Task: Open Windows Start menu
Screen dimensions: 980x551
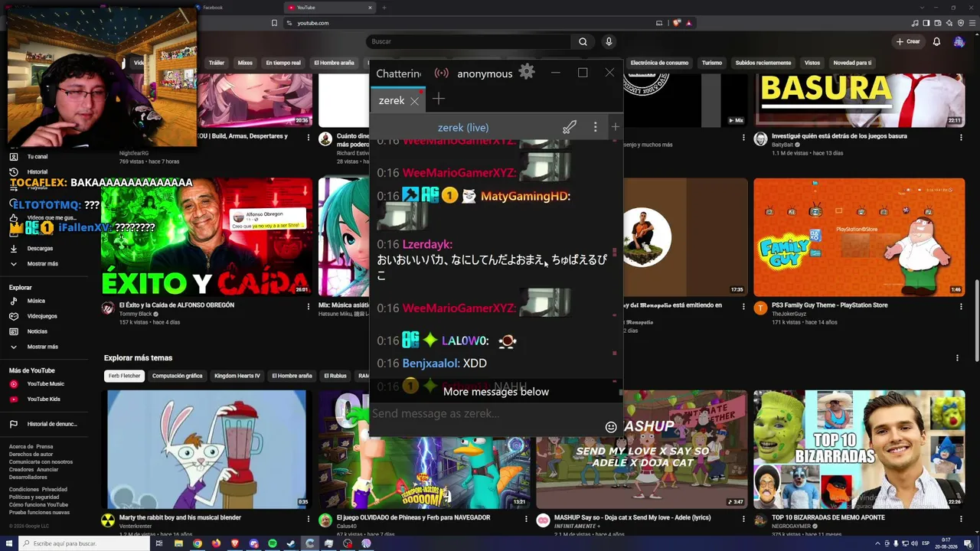Action: (x=8, y=543)
